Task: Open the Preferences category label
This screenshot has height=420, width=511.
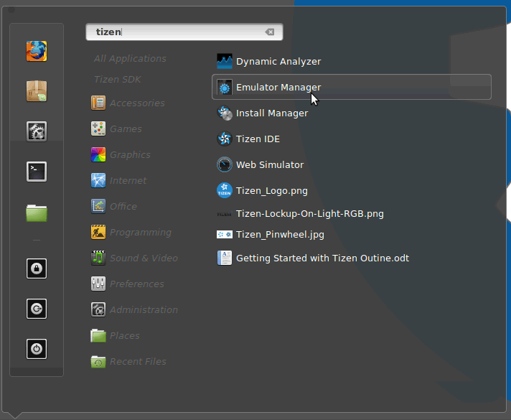Action: (137, 284)
